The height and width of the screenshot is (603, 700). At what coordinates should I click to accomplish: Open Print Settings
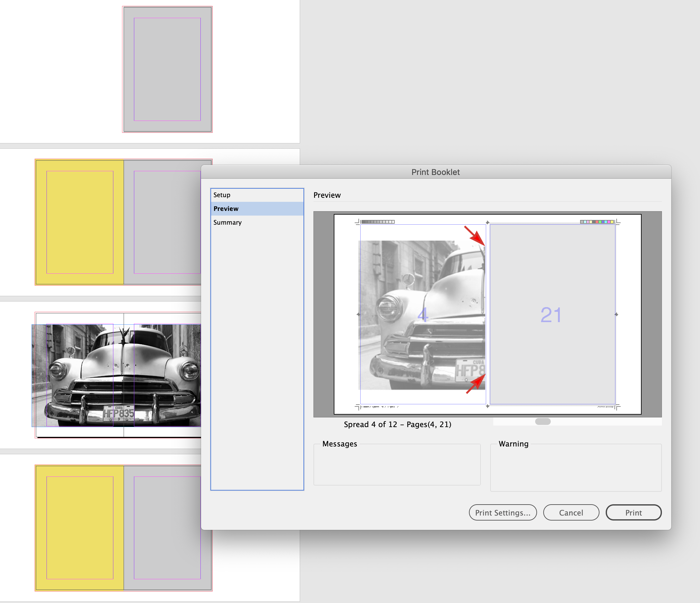(503, 512)
